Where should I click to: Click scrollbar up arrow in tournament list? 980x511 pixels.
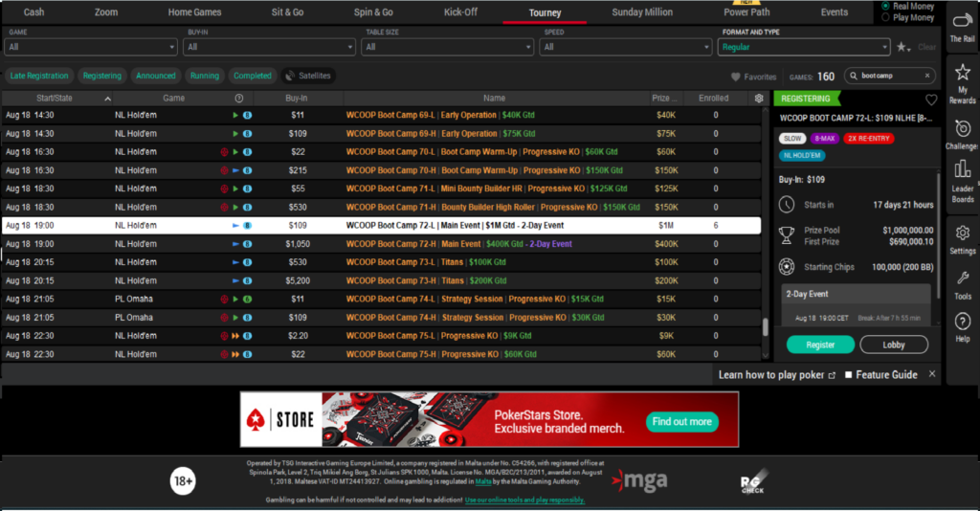(x=766, y=110)
